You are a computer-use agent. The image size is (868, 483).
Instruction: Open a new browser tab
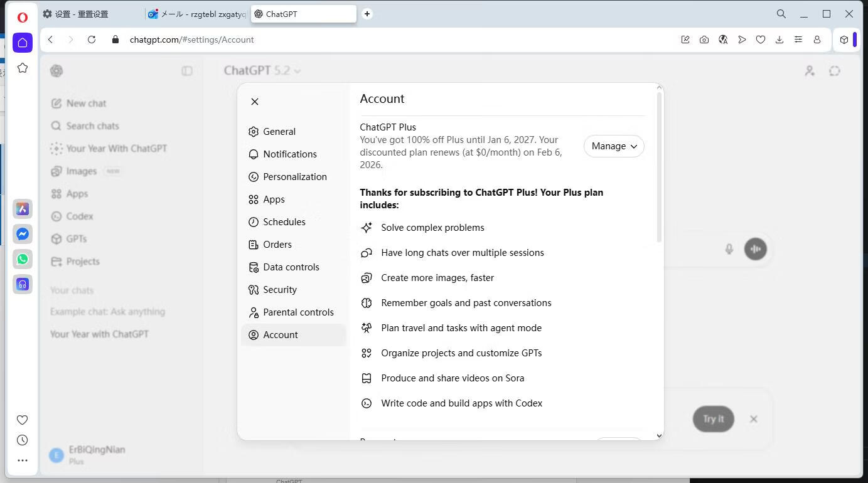coord(367,14)
